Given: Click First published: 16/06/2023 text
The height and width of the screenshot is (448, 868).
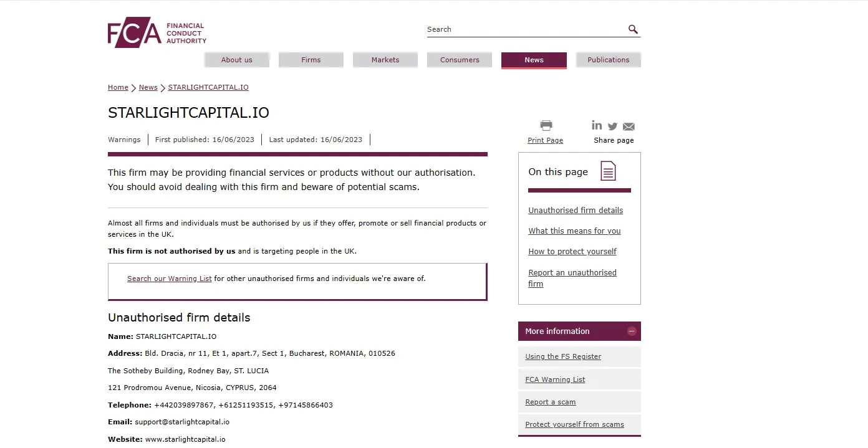Looking at the screenshot, I should 205,140.
